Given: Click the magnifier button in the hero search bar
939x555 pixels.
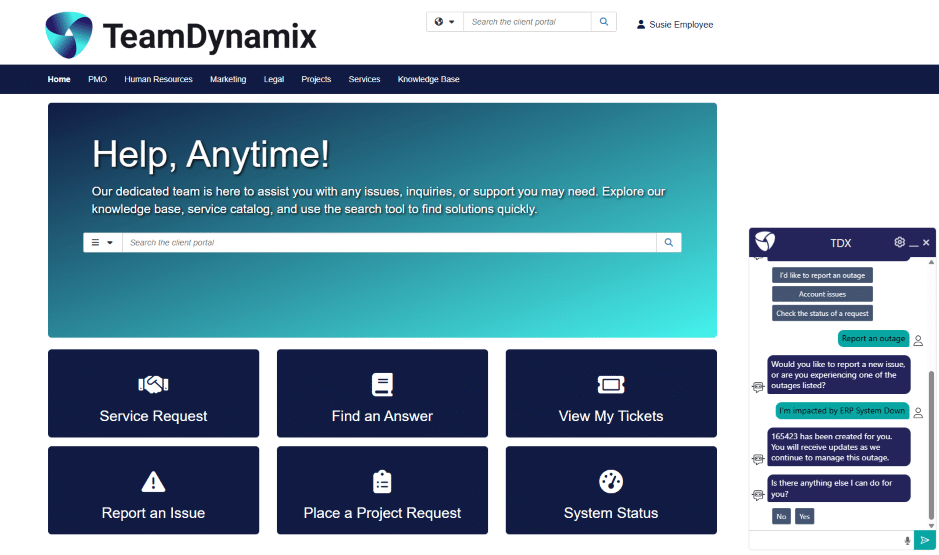Looking at the screenshot, I should (668, 243).
